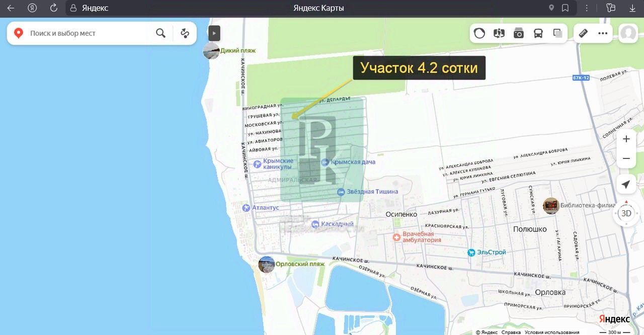This screenshot has height=335, width=644.
Task: Click the Яндекс site name in address bar
Action: [x=95, y=8]
